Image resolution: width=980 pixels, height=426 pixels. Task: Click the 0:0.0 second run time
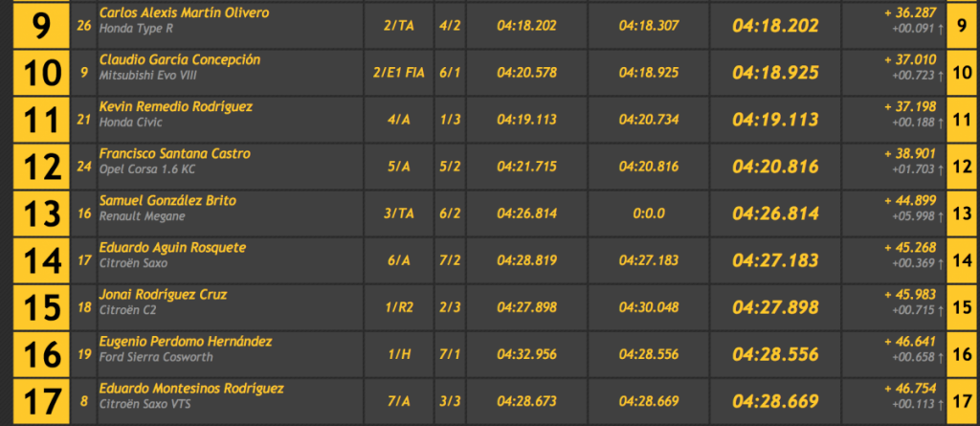[648, 213]
